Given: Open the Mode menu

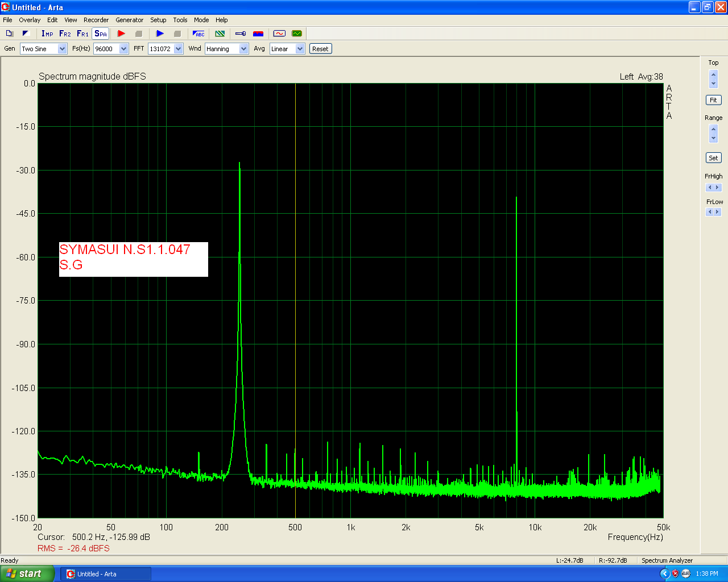Looking at the screenshot, I should click(x=201, y=20).
